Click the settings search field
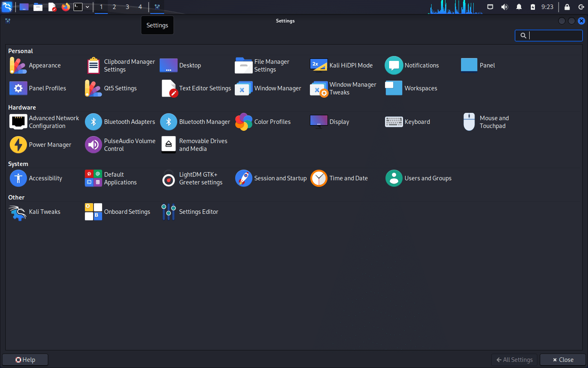The width and height of the screenshot is (588, 368). pos(548,36)
